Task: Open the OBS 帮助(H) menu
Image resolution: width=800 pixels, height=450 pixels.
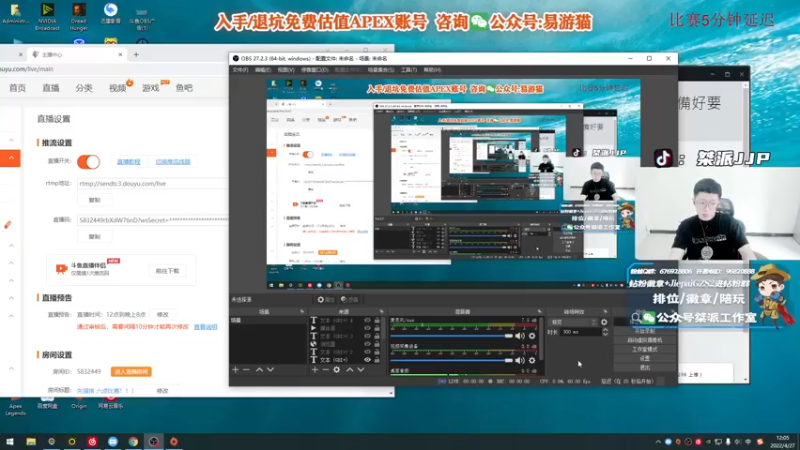Action: click(x=432, y=70)
